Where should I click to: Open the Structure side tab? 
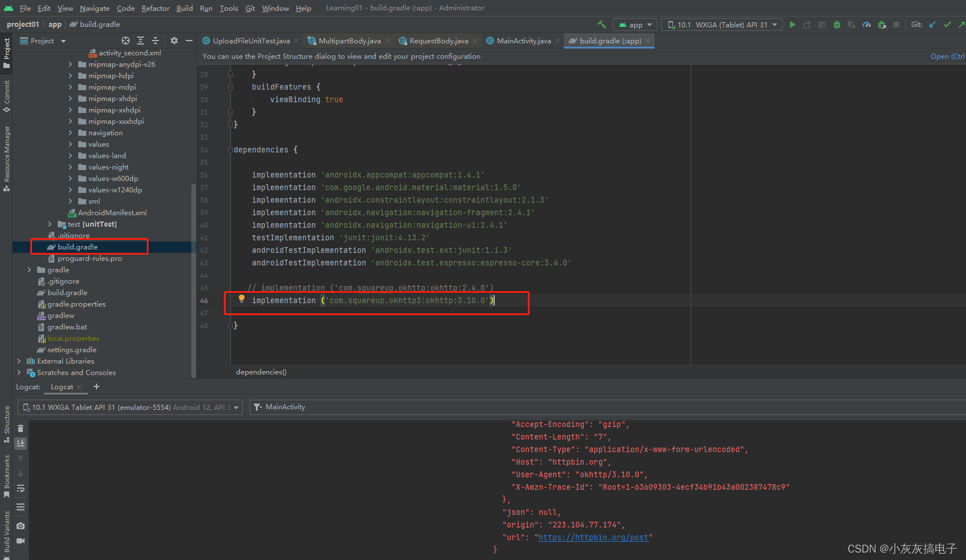[x=6, y=424]
